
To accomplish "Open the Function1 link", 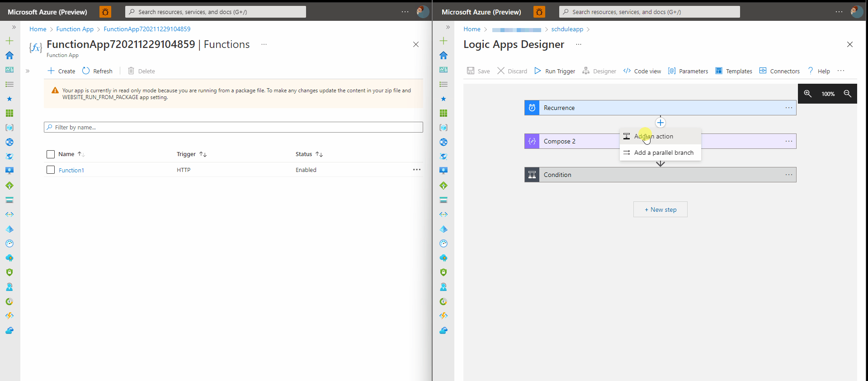I will point(71,170).
